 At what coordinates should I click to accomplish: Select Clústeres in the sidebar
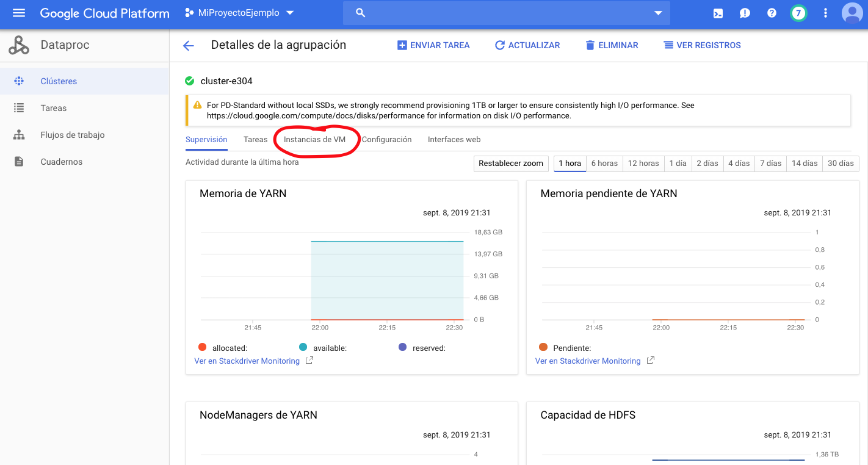click(84, 81)
